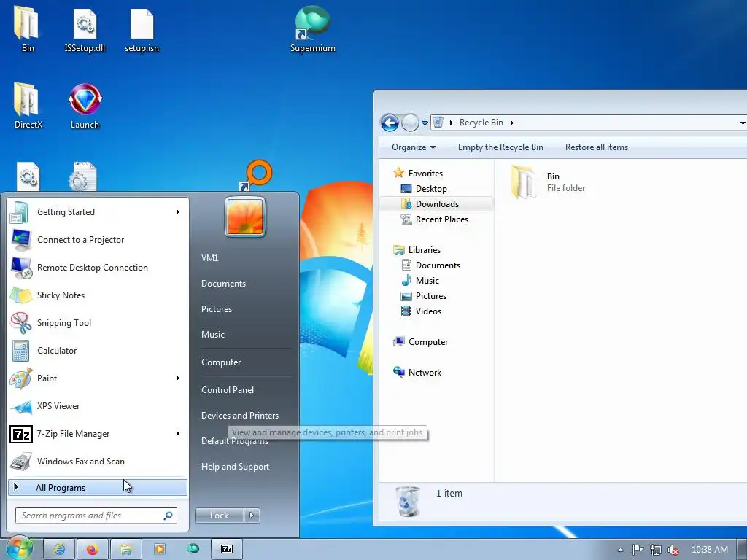Click the 7-Zip File Manager icon

coord(21,434)
